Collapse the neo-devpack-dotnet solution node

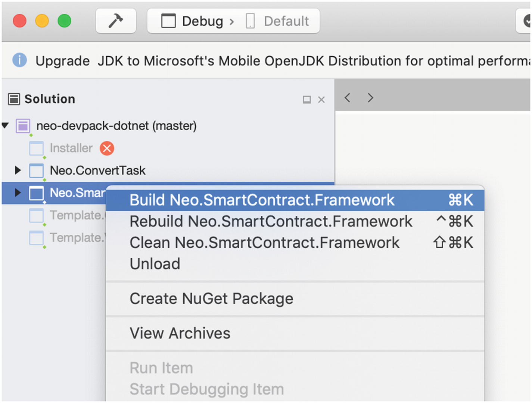point(5,126)
